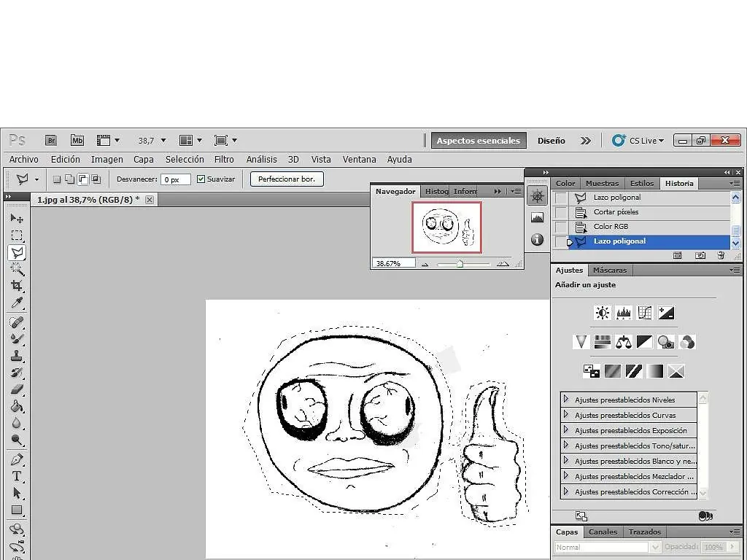Screen dimensions: 747x560
Task: Select the History Brush tool
Action: (x=17, y=373)
